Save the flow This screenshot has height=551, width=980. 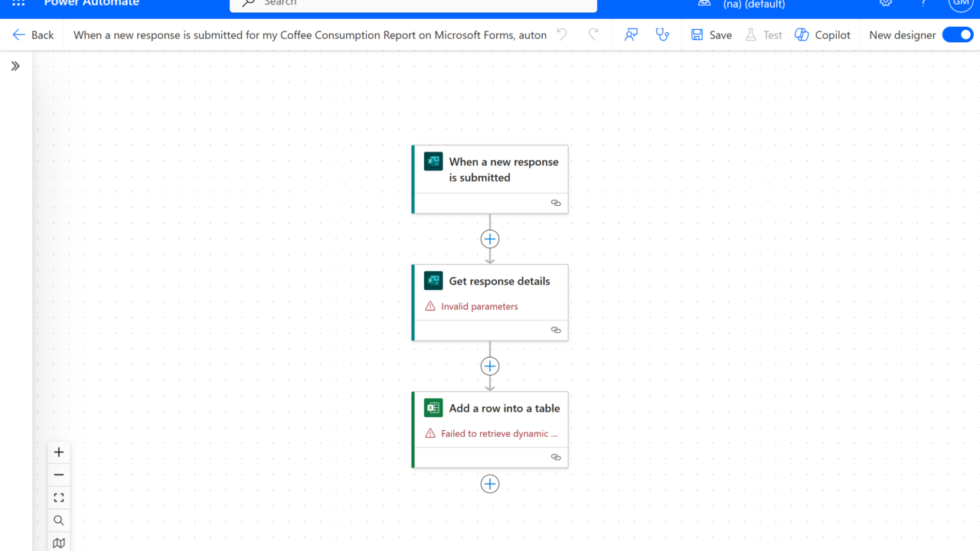coord(711,35)
